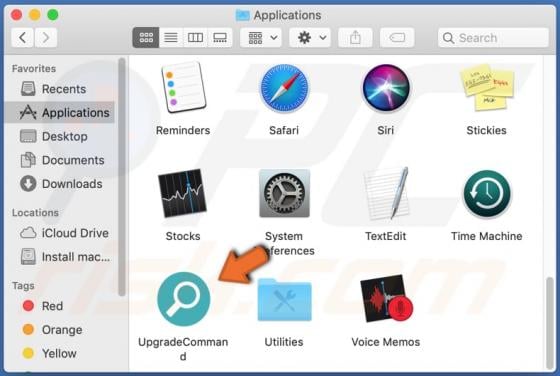The image size is (560, 376).
Task: Switch to column view
Action: coord(195,37)
